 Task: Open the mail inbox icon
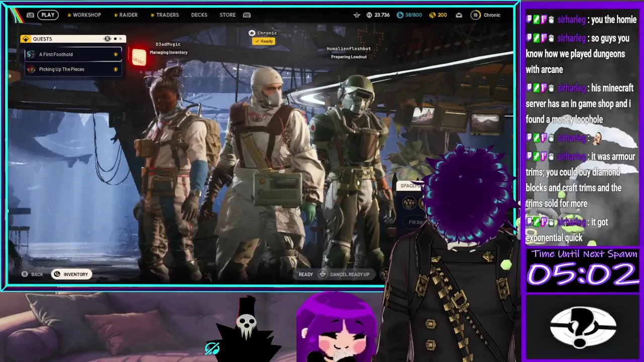(x=459, y=15)
